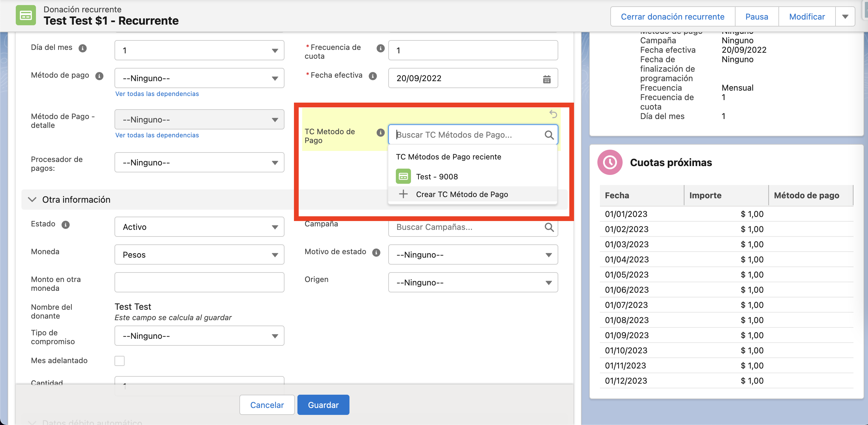Viewport: 868px width, 425px height.
Task: Click info icon next to Fecha efectiva
Action: point(373,76)
